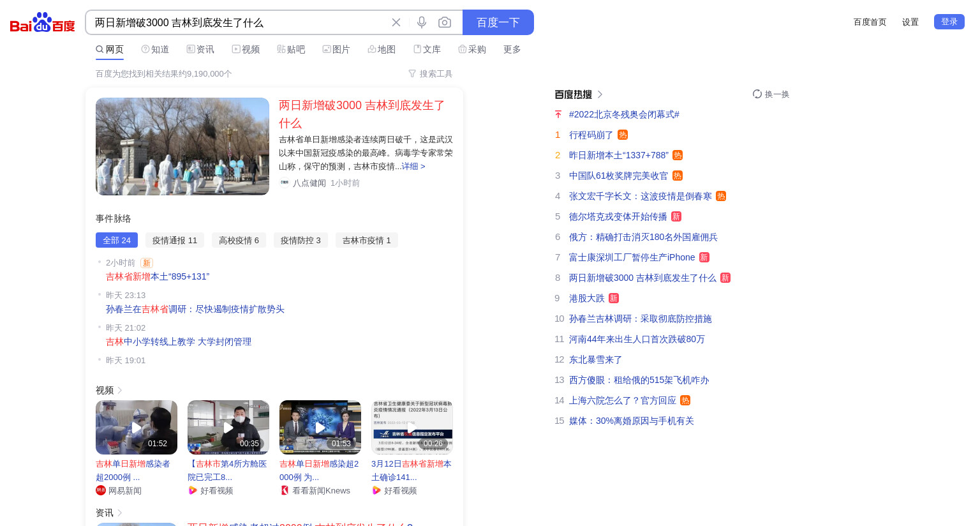Click the 搜索工具 filter icon
The image size is (980, 526).
click(412, 74)
